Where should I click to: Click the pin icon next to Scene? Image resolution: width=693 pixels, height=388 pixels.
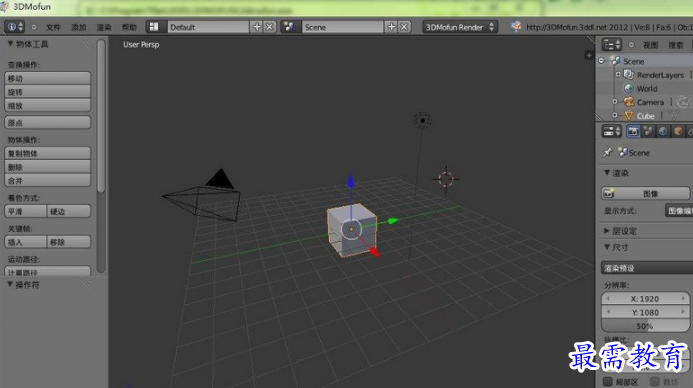[x=608, y=152]
